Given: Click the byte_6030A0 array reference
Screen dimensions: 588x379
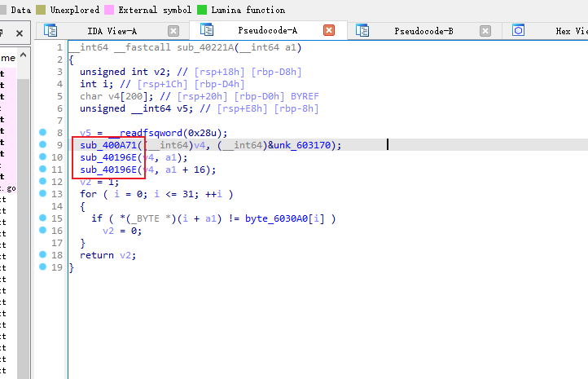Looking at the screenshot, I should [276, 218].
